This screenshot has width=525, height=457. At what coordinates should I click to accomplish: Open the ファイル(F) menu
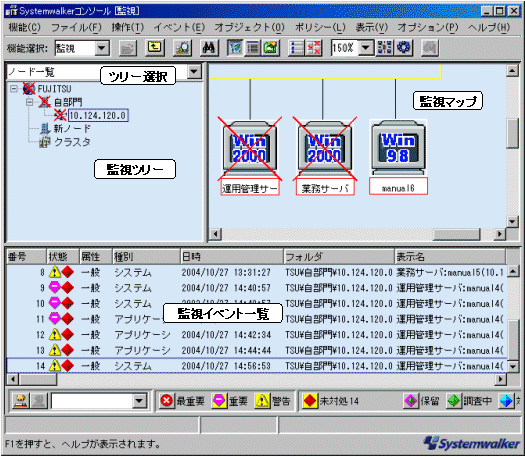pyautogui.click(x=76, y=27)
